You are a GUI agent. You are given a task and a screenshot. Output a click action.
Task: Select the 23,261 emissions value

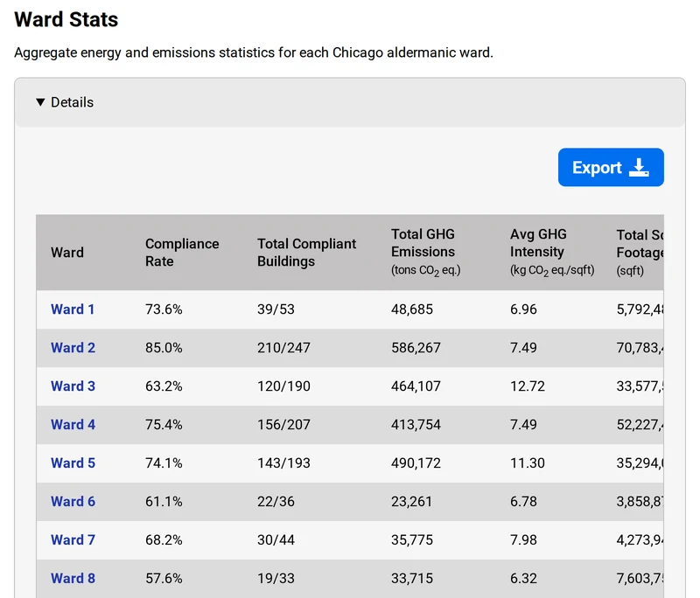point(411,501)
